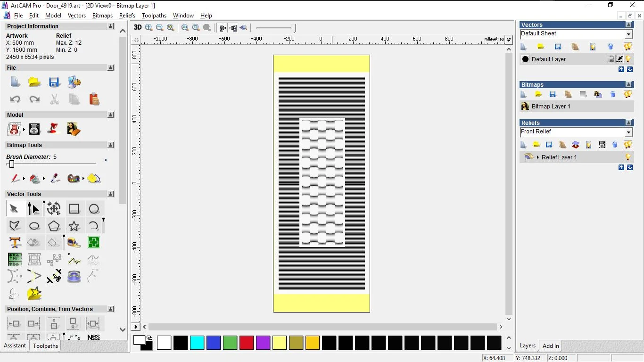
Task: Toggle lock on Default Layer
Action: click(611, 59)
